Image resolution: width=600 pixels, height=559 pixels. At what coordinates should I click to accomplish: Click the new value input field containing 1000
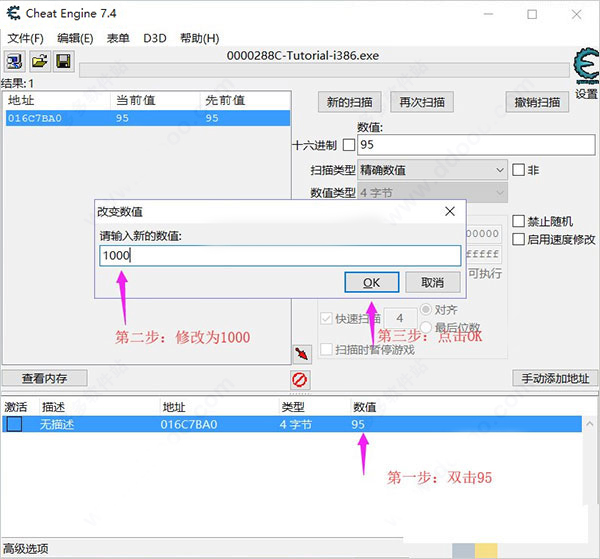(280, 256)
